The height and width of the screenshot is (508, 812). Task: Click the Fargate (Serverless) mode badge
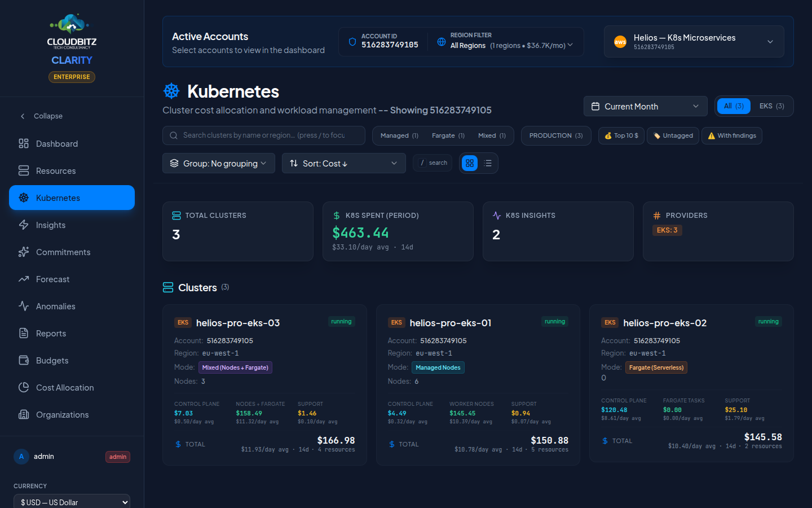[x=656, y=367]
